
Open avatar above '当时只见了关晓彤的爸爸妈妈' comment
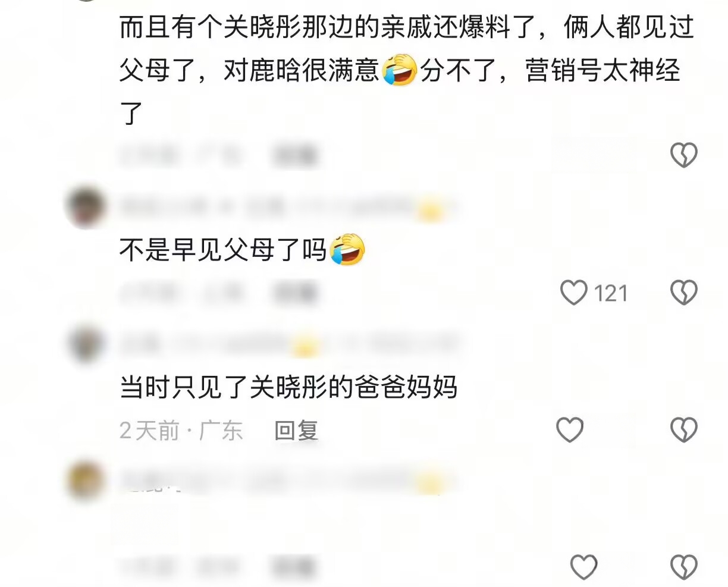(x=86, y=344)
